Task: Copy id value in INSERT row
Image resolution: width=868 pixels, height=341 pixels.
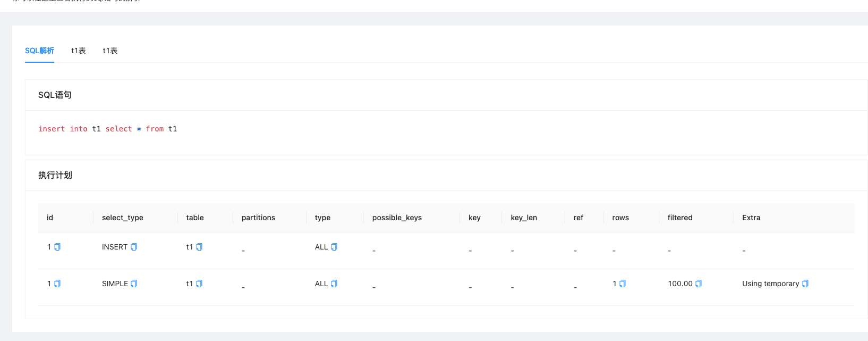Action: [x=57, y=247]
